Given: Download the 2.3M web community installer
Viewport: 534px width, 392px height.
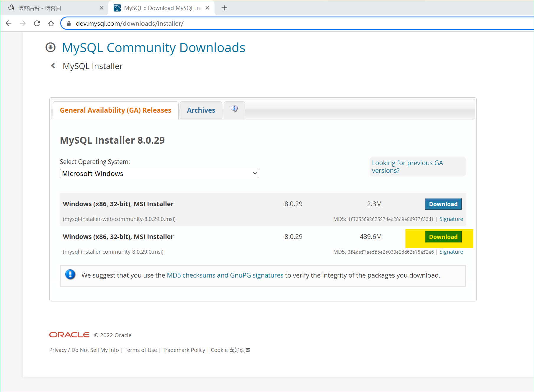Looking at the screenshot, I should 443,204.
